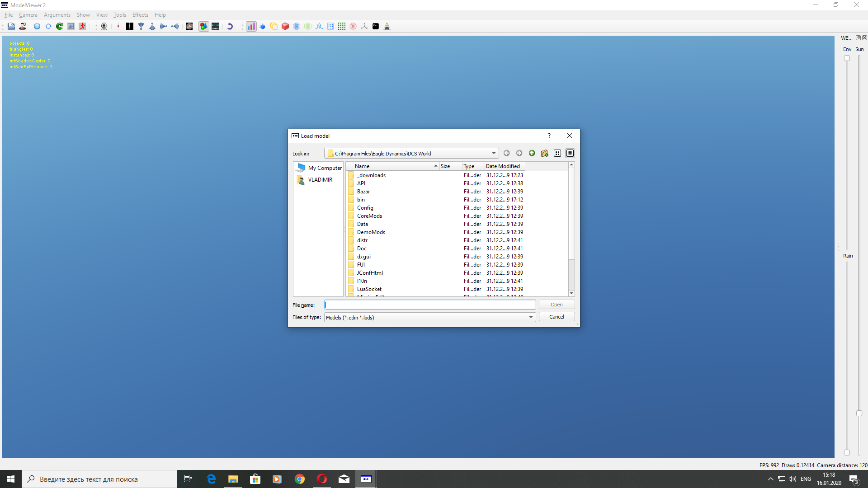Viewport: 868px width, 488px height.
Task: Select VLADIMIR in the sidebar
Action: point(315,180)
